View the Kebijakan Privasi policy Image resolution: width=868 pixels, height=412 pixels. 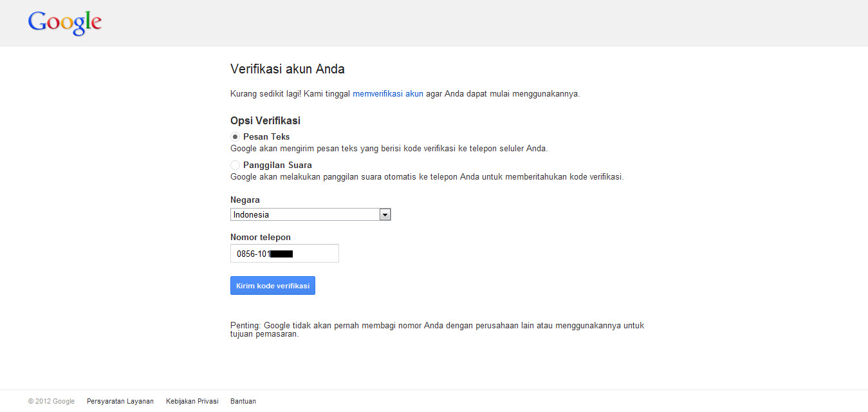coord(192,400)
